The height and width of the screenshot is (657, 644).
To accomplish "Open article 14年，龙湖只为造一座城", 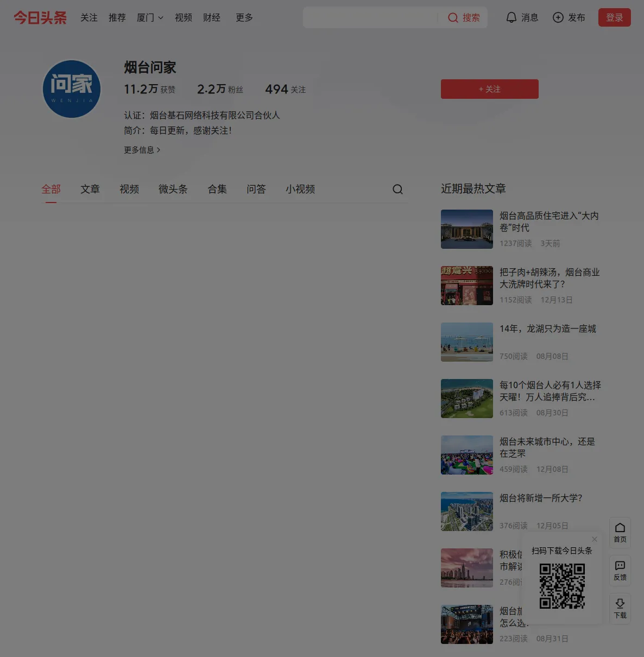I will pos(548,328).
